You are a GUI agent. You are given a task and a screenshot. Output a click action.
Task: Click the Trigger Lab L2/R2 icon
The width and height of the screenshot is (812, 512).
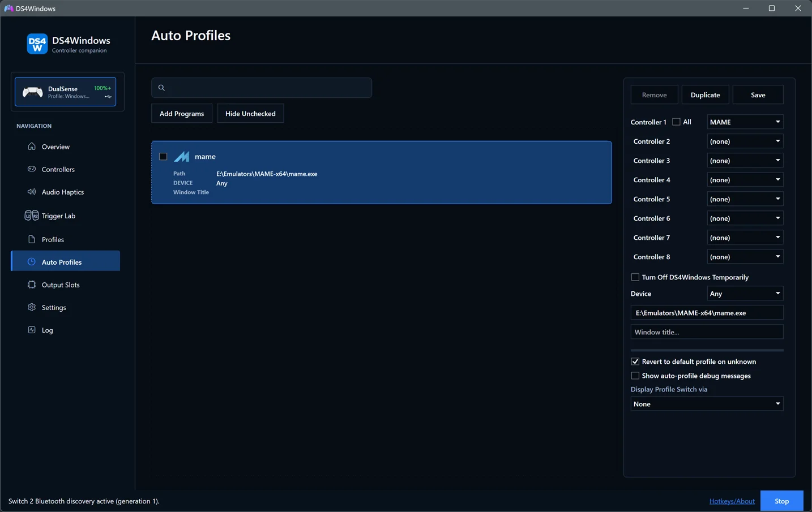pos(32,216)
